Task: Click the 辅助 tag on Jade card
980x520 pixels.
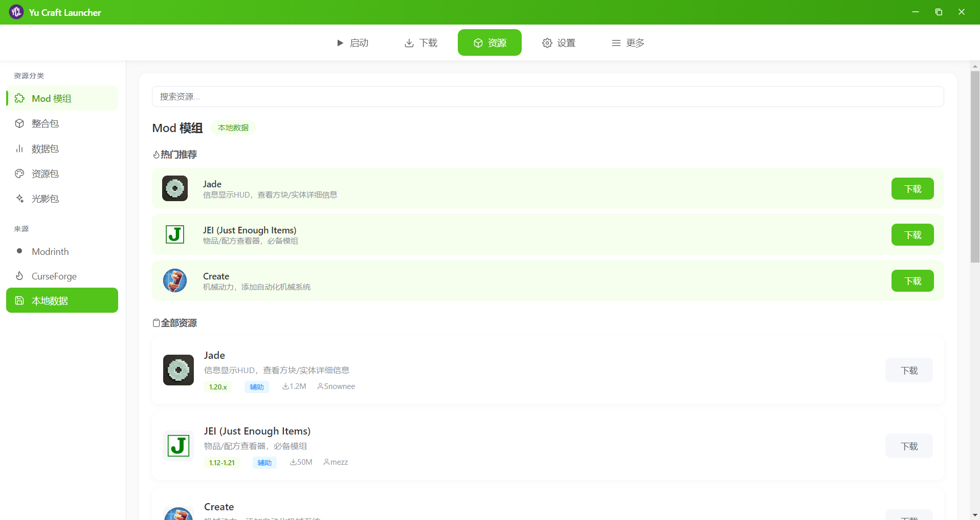Action: tap(257, 387)
